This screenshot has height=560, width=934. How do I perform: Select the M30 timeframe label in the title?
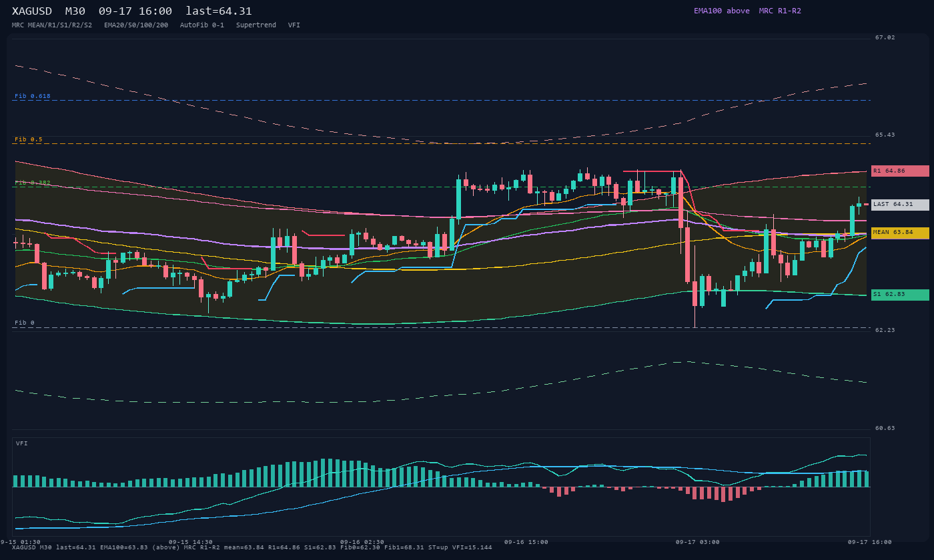75,11
